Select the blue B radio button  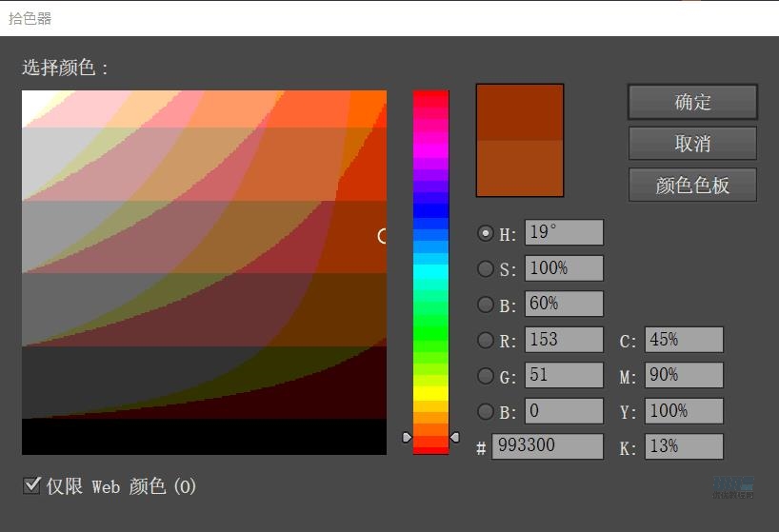tap(486, 412)
